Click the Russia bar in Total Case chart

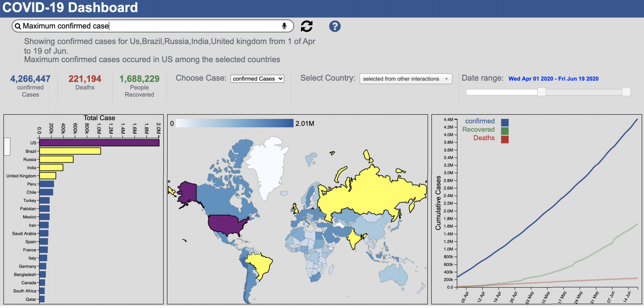pyautogui.click(x=56, y=159)
